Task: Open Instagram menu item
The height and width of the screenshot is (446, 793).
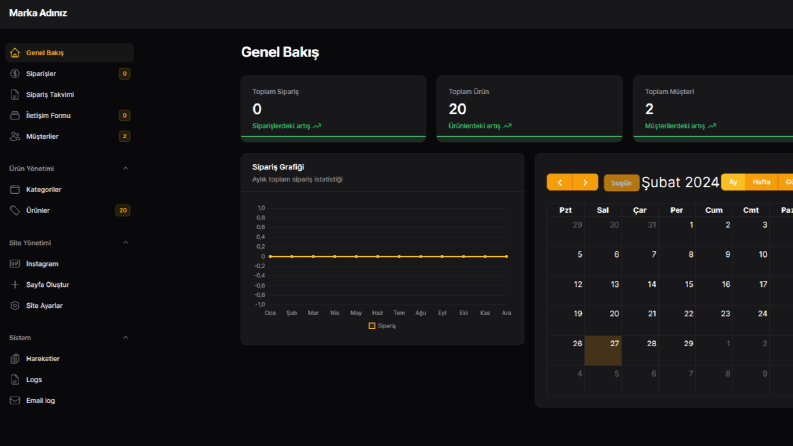Action: point(69,263)
